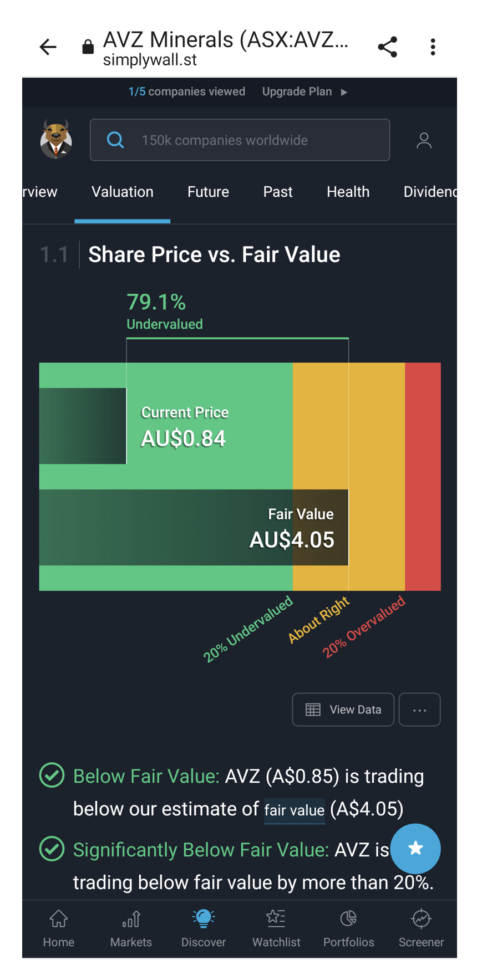Tap the Simply Wall St bull logo
This screenshot has width=477, height=980.
[56, 140]
